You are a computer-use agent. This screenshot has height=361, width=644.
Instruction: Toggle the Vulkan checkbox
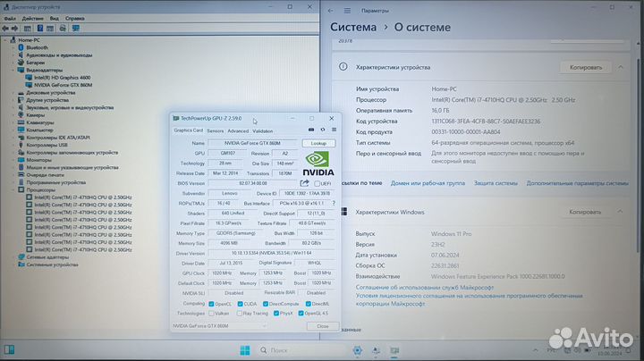pos(211,314)
